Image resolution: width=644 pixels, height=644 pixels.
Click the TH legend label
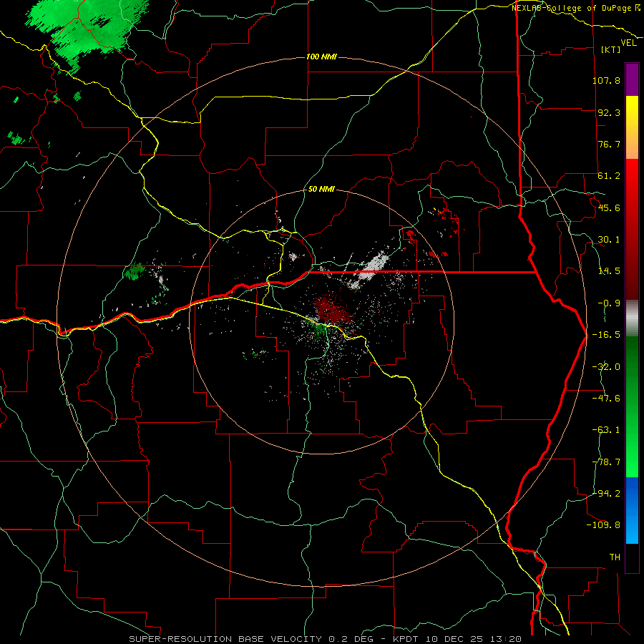click(615, 557)
